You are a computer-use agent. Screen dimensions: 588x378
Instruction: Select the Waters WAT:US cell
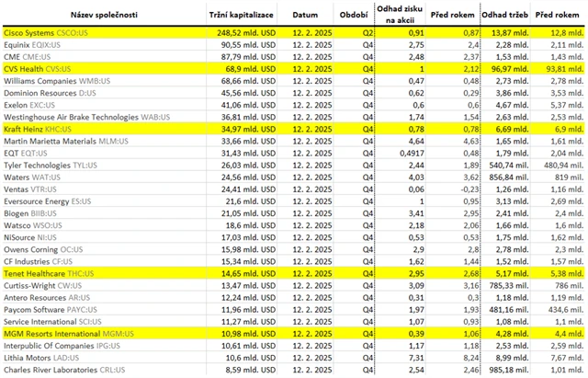coord(32,178)
